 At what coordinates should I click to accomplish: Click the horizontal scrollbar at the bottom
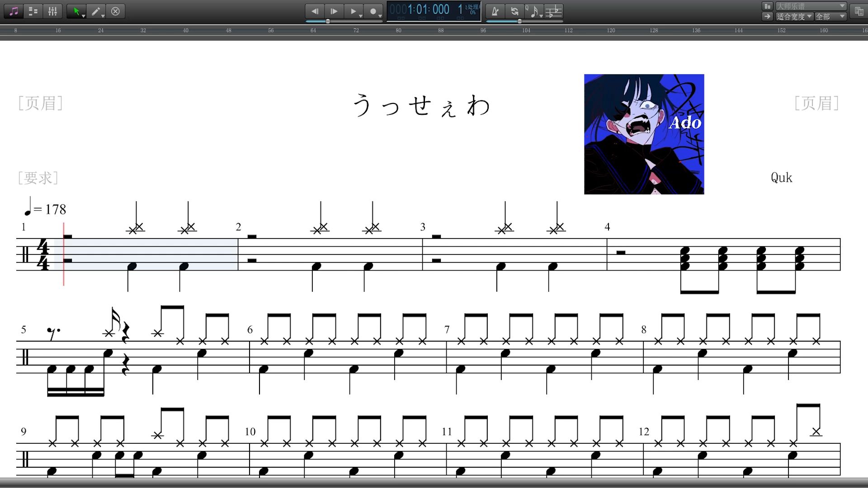point(434,483)
